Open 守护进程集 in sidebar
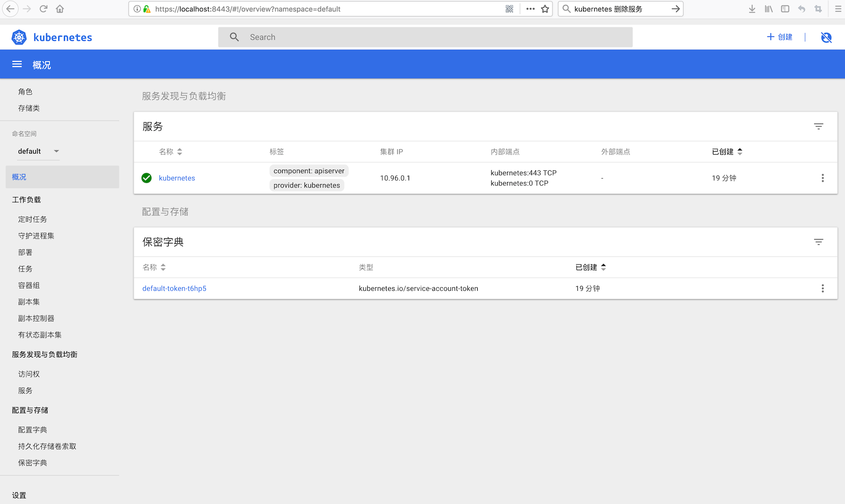845x504 pixels. pyautogui.click(x=36, y=236)
